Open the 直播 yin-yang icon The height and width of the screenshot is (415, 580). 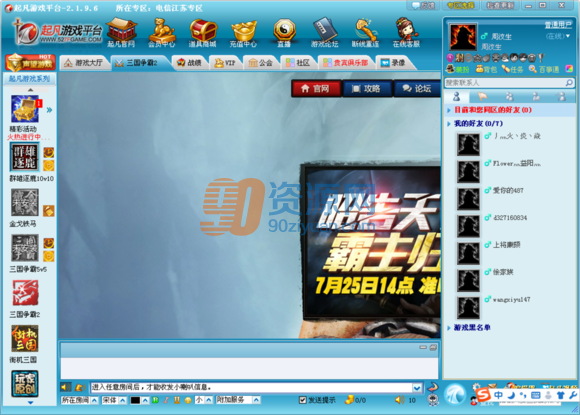(284, 33)
